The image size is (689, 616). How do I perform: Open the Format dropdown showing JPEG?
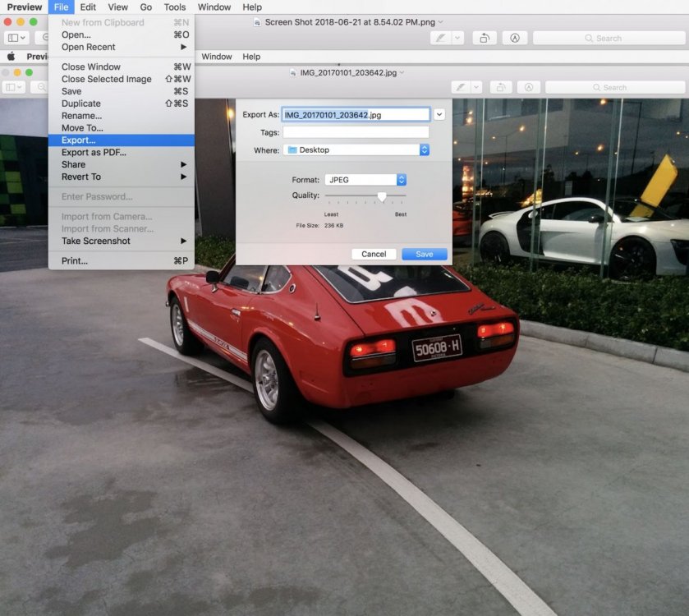pos(401,179)
